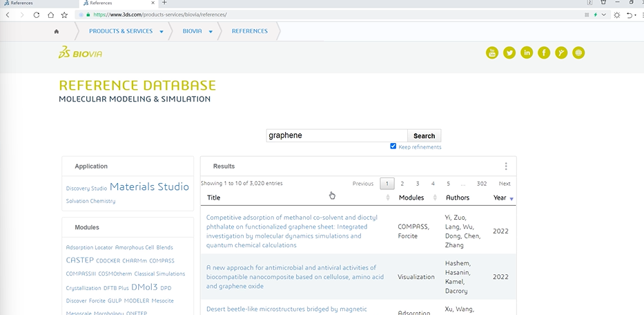This screenshot has width=644, height=315.
Task: Close the active References tab
Action: pos(153,3)
